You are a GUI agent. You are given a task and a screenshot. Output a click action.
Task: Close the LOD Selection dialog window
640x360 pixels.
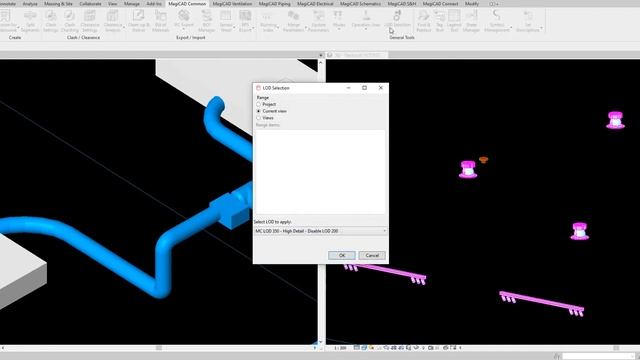click(380, 88)
